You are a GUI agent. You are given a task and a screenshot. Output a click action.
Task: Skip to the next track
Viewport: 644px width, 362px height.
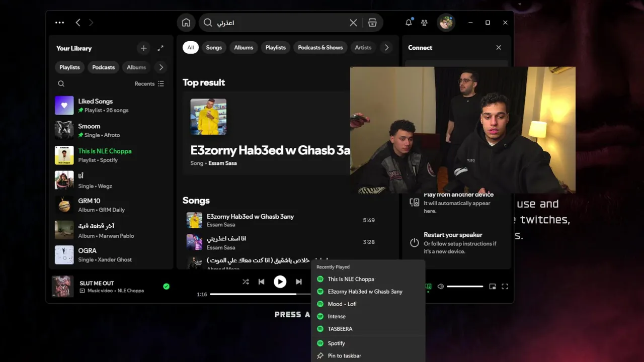pos(298,282)
